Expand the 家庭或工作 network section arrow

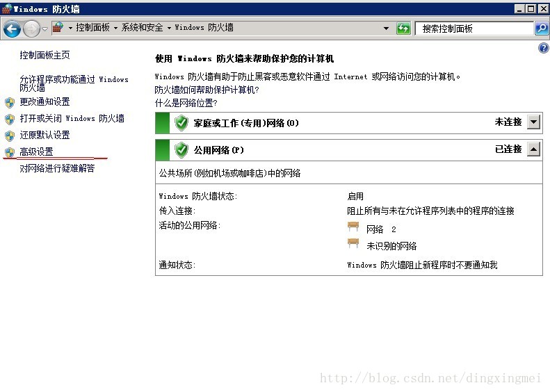[x=534, y=122]
